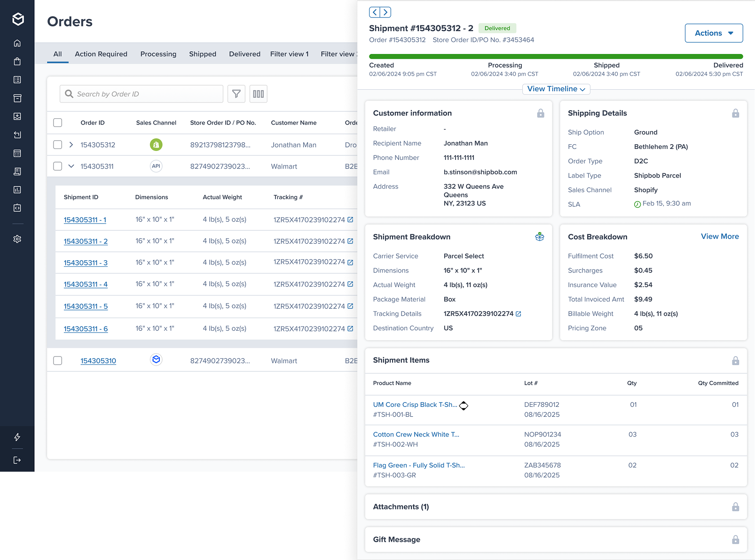Open UM Core Crisp Black T-Sh product link

pyautogui.click(x=415, y=405)
